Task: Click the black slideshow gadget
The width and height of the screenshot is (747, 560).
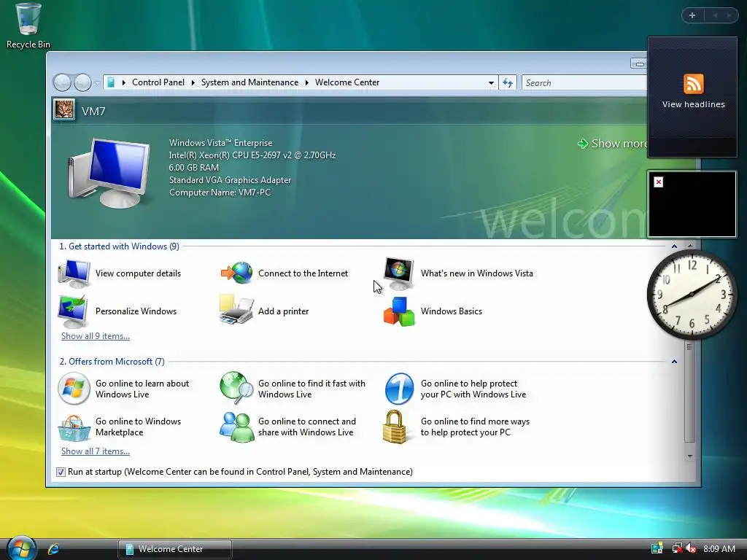Action: tap(692, 204)
